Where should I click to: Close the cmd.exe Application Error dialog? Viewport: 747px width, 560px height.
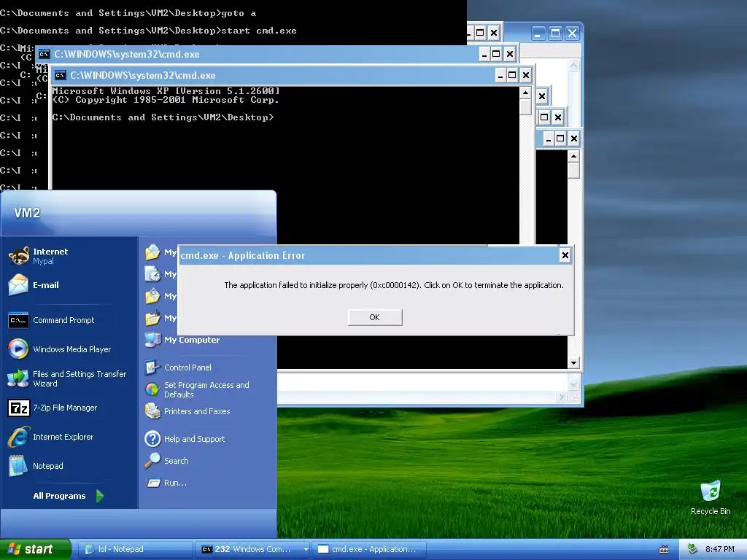(x=565, y=255)
